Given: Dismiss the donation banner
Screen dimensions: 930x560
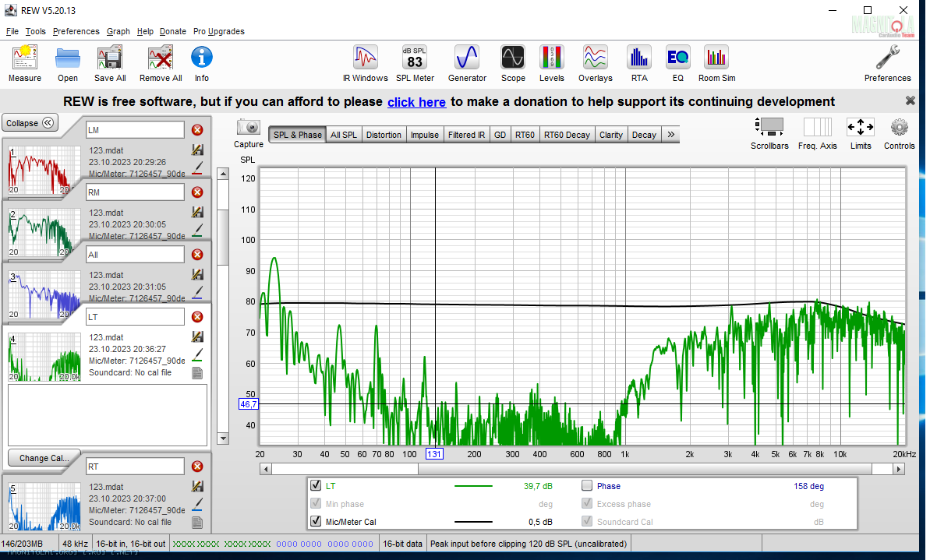Looking at the screenshot, I should tap(910, 100).
